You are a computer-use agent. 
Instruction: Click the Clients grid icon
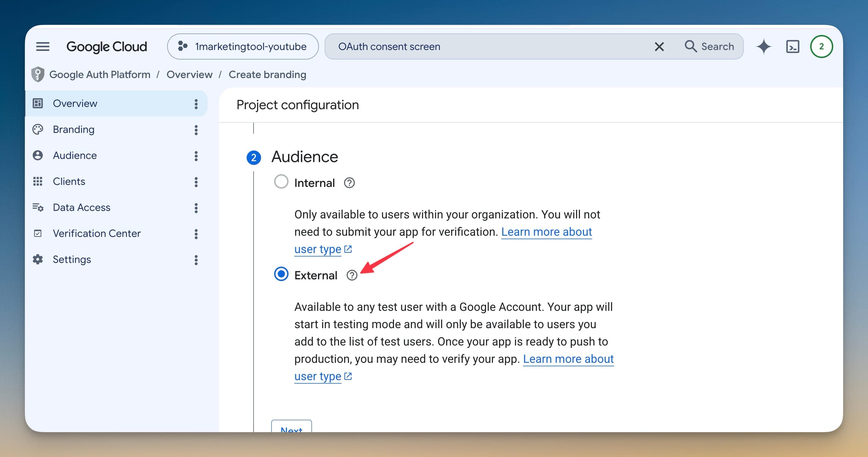click(38, 181)
